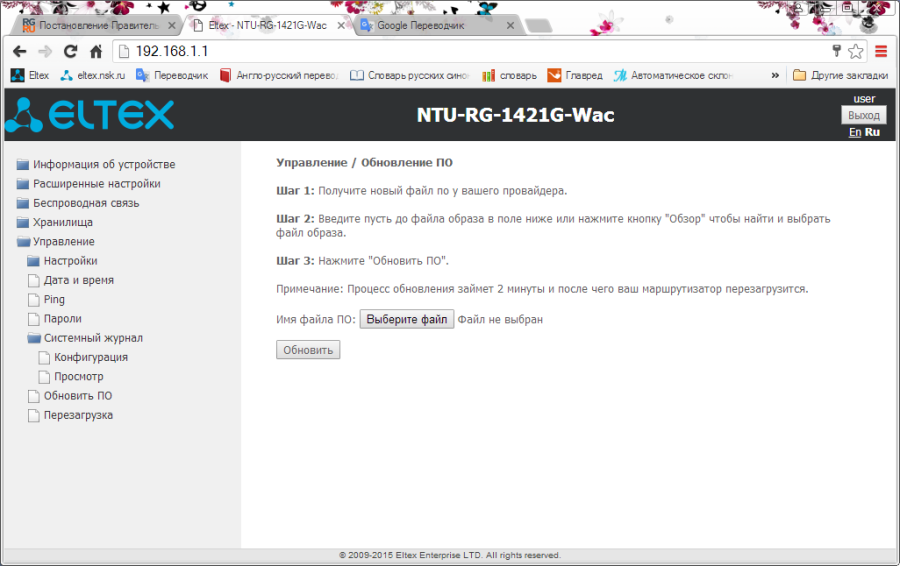Expand Расширенные настройки folder
This screenshot has width=900, height=566.
[x=88, y=184]
